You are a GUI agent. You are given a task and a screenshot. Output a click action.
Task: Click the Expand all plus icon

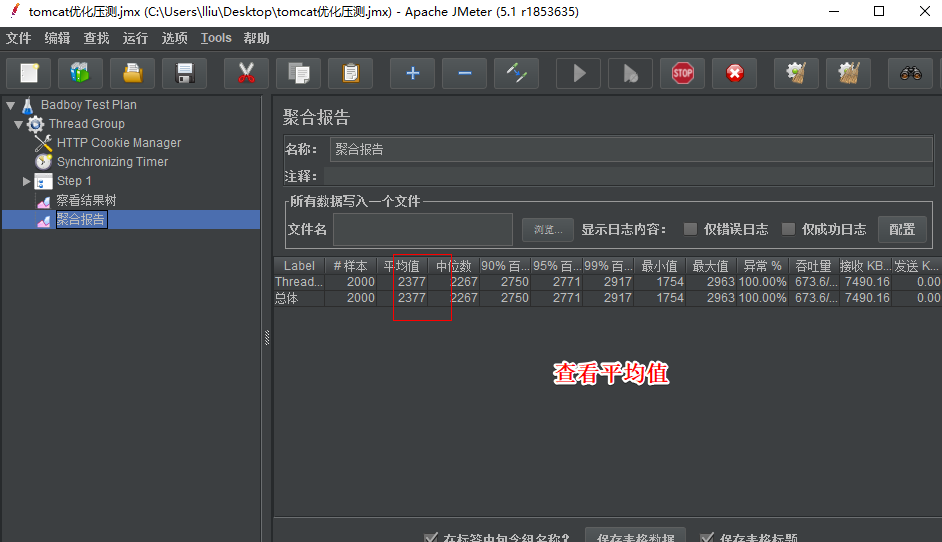(413, 73)
